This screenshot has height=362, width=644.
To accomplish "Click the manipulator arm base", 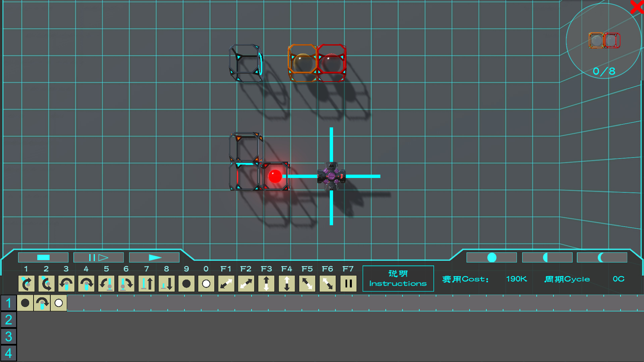I will pos(331,176).
